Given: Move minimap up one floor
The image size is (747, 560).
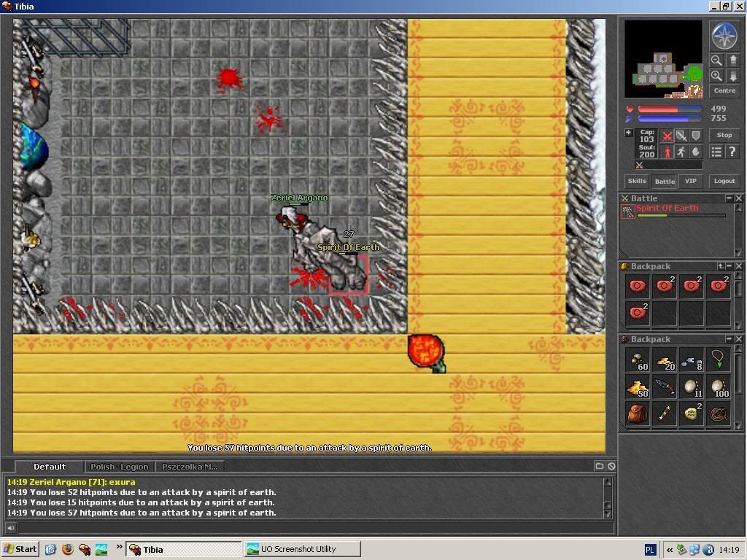Looking at the screenshot, I should [x=733, y=60].
